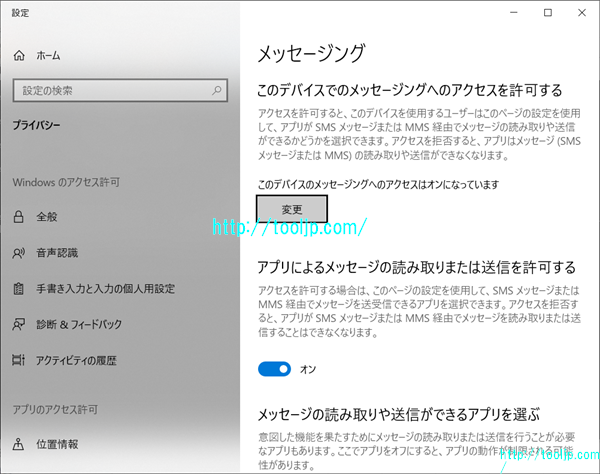Click the Home (ホーム) house icon

tap(19, 56)
